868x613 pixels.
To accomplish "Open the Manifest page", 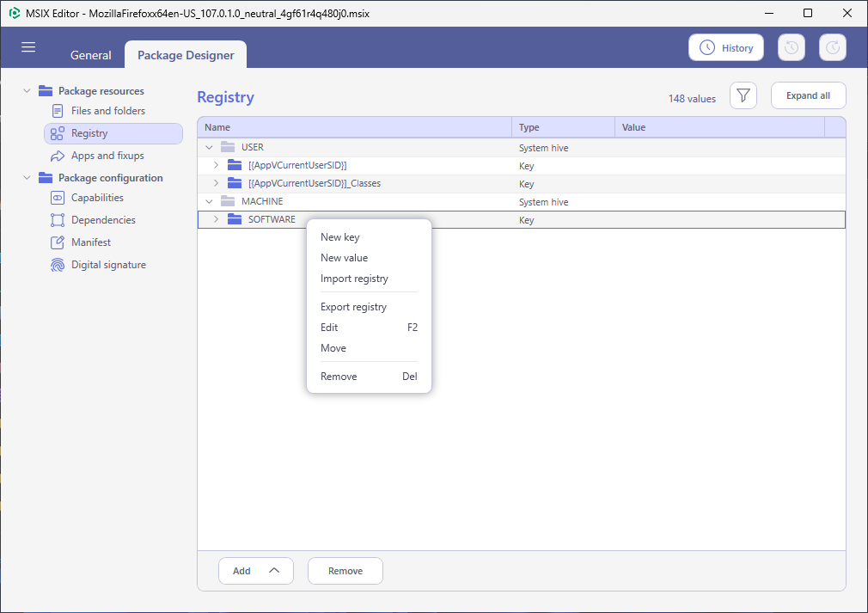I will click(91, 242).
